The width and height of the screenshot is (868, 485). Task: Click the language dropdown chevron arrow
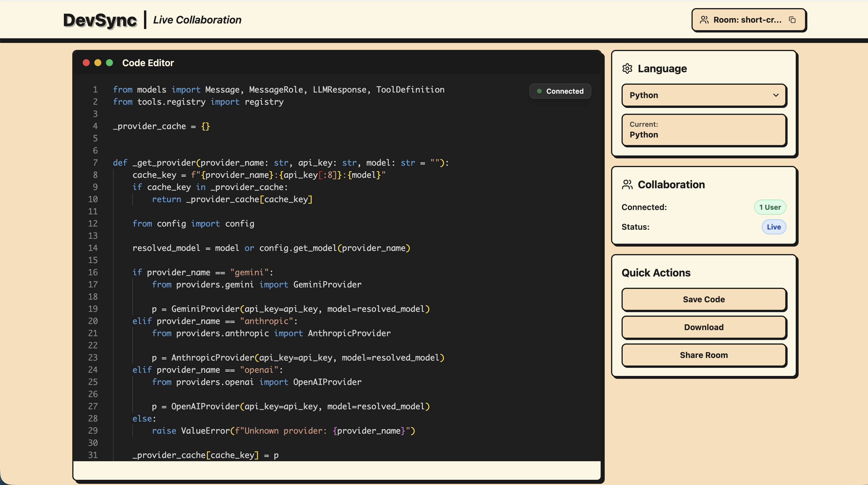pyautogui.click(x=776, y=95)
